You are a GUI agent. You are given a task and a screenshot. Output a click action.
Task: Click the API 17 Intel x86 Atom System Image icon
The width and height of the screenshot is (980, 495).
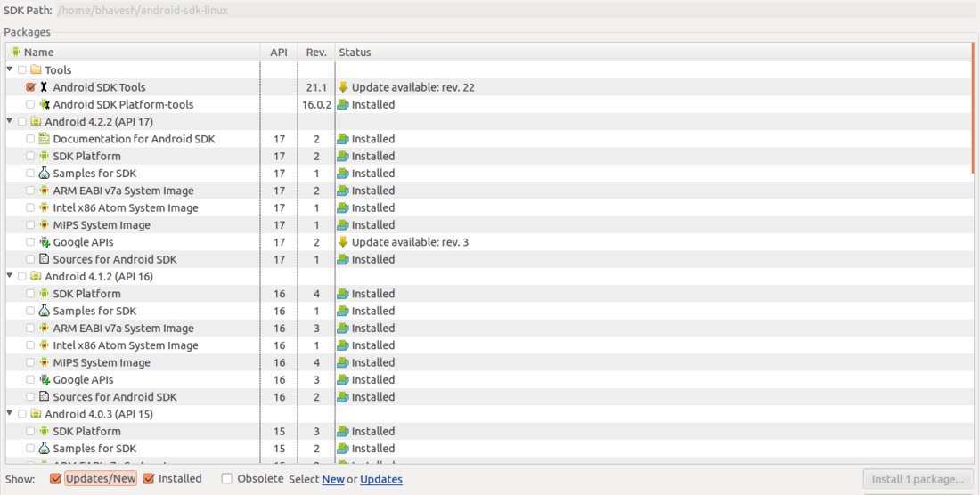(x=44, y=207)
